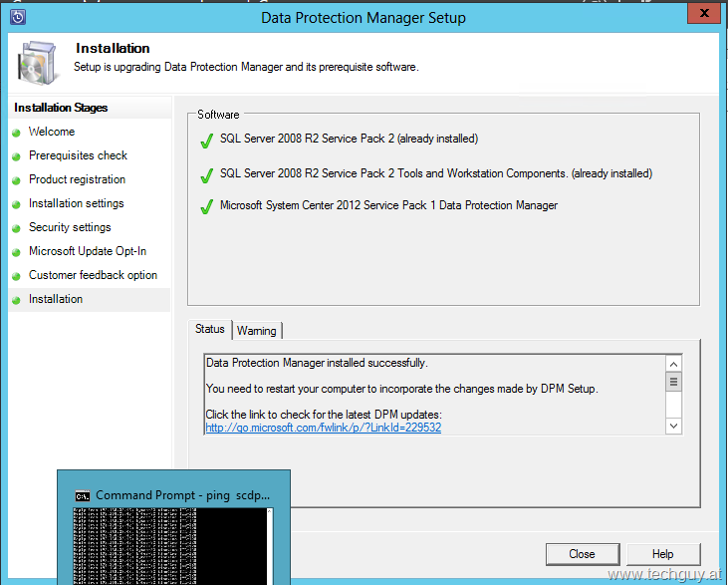Select the Prerequisites check stage
728x585 pixels.
point(78,155)
